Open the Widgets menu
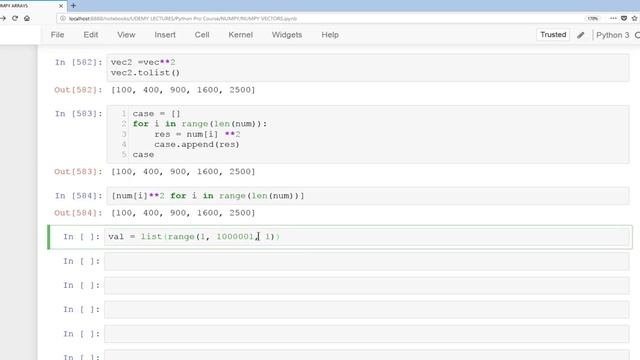The height and width of the screenshot is (360, 640). pyautogui.click(x=287, y=35)
